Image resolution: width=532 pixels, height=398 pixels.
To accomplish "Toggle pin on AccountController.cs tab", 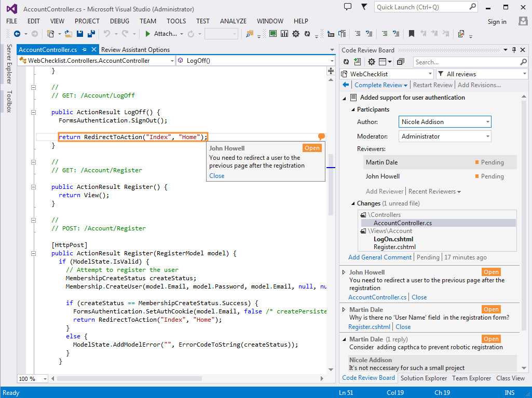I will pyautogui.click(x=85, y=49).
